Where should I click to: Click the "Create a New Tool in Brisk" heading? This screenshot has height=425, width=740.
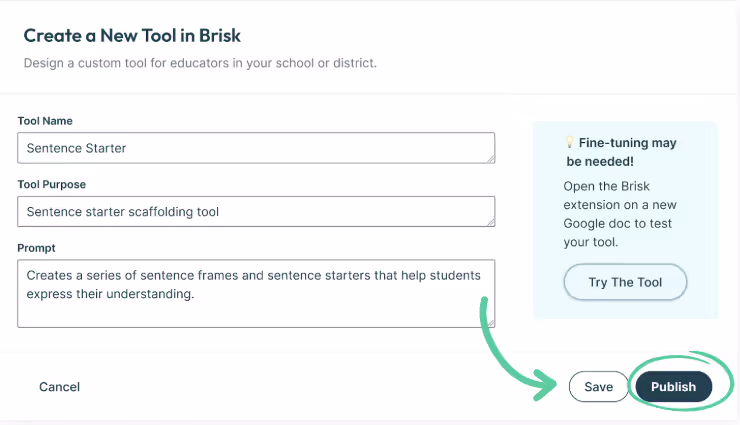click(132, 36)
